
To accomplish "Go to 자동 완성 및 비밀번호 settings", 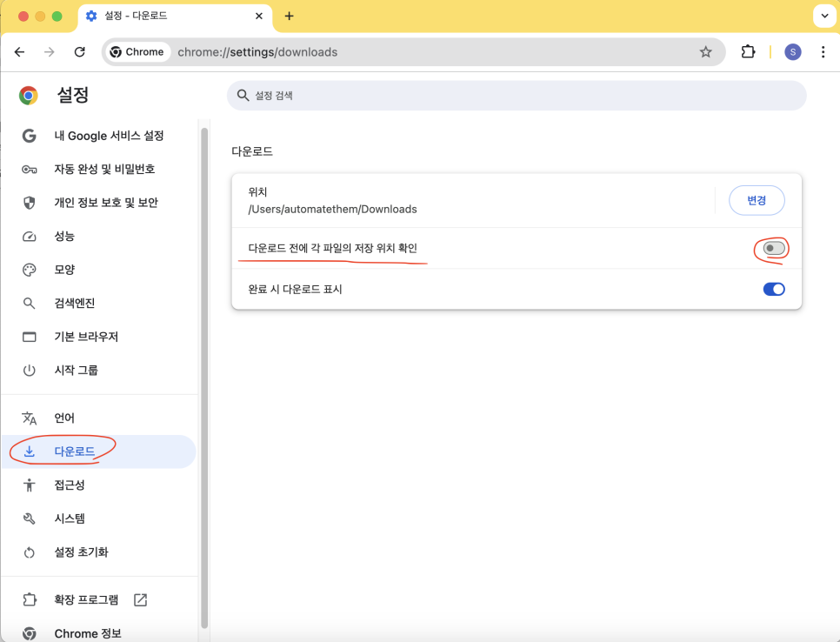I will tap(104, 169).
